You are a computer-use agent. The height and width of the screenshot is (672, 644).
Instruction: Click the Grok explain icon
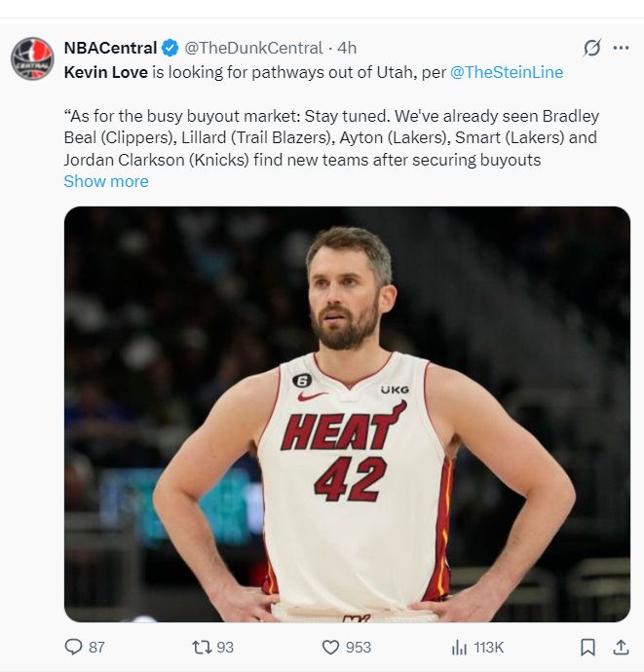tap(591, 48)
